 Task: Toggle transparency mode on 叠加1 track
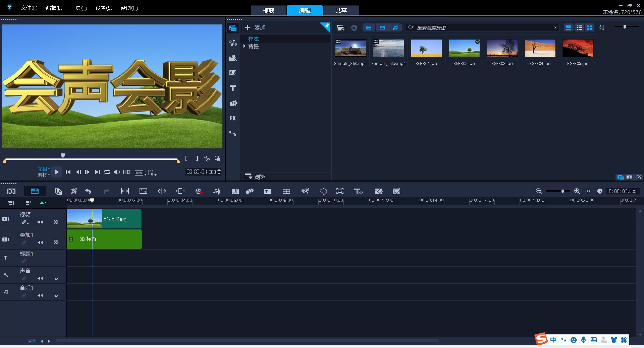[56, 242]
